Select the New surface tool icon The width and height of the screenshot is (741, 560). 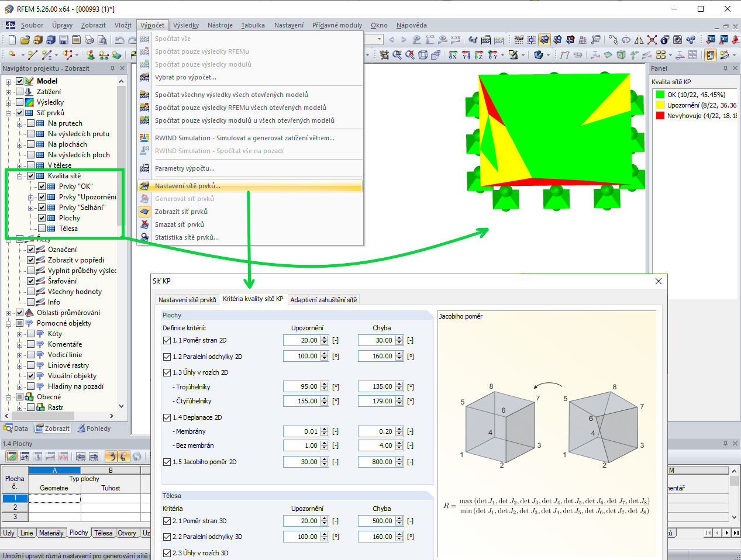click(67, 55)
